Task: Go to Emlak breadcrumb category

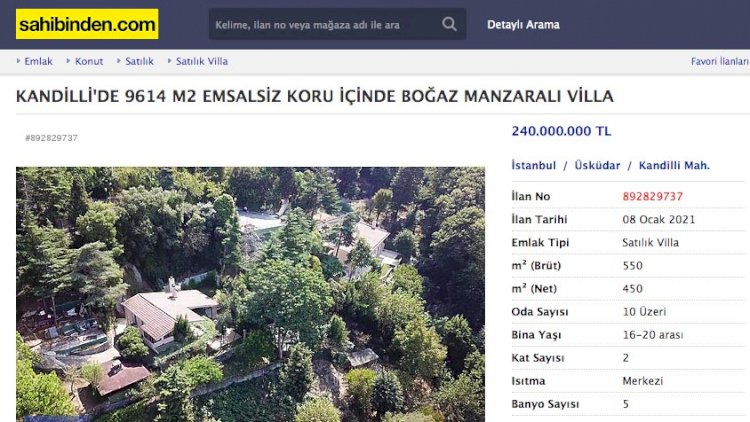Action: pyautogui.click(x=38, y=61)
